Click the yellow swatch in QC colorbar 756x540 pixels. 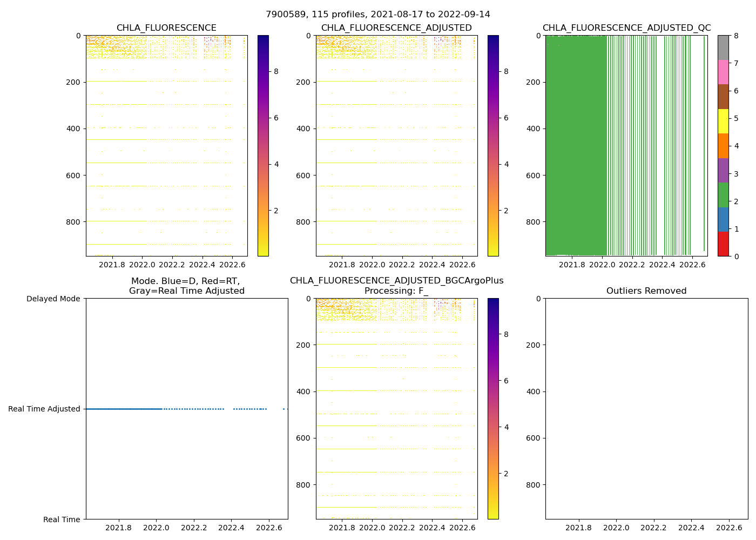pyautogui.click(x=723, y=121)
